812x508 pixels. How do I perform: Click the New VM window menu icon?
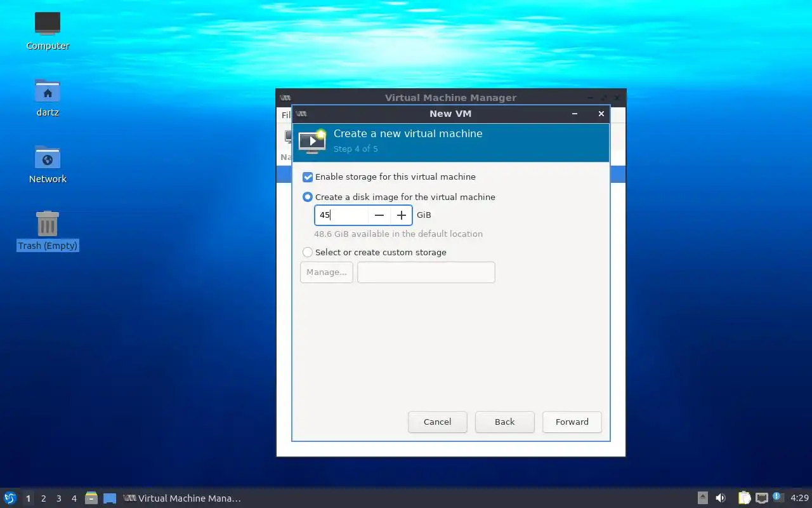point(301,114)
